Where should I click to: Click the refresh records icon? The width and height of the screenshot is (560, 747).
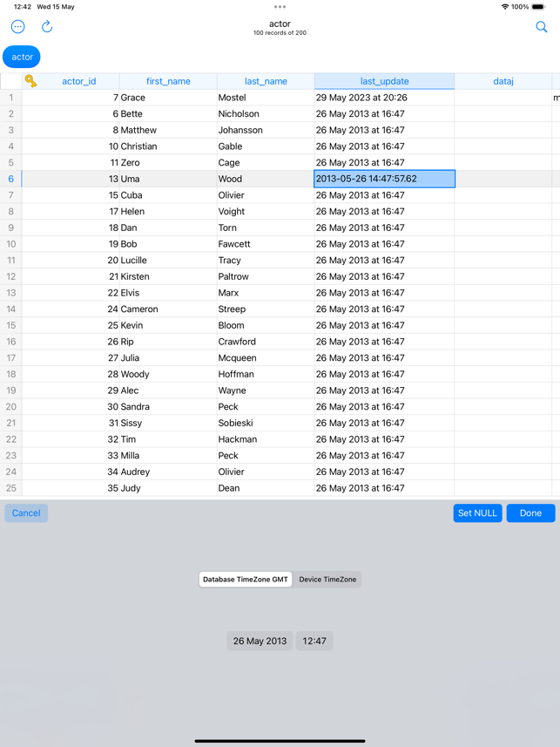(47, 27)
